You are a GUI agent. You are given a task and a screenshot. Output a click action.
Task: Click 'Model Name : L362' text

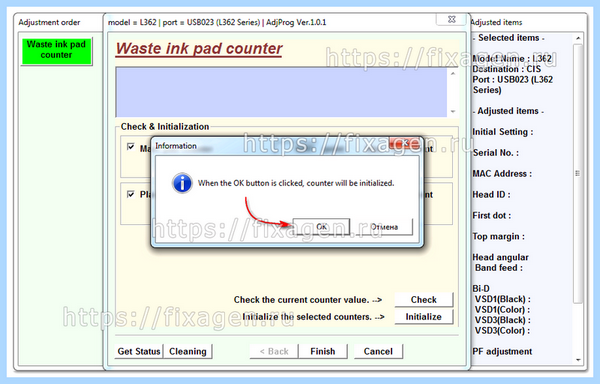click(512, 59)
